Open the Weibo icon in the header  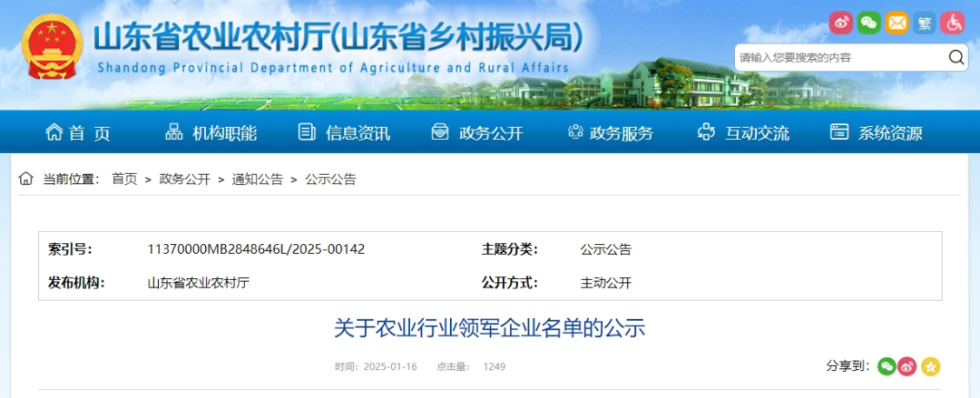click(x=840, y=23)
